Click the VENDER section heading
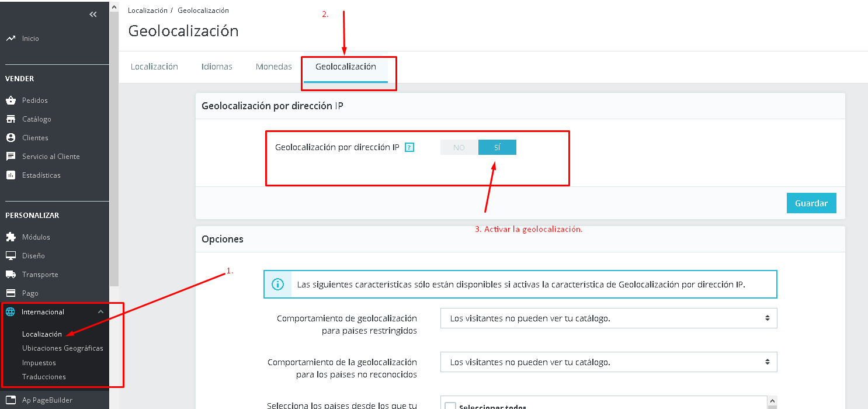 pos(20,78)
